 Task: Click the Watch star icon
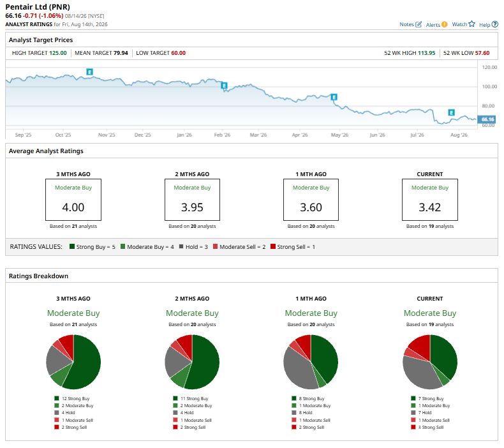click(471, 24)
